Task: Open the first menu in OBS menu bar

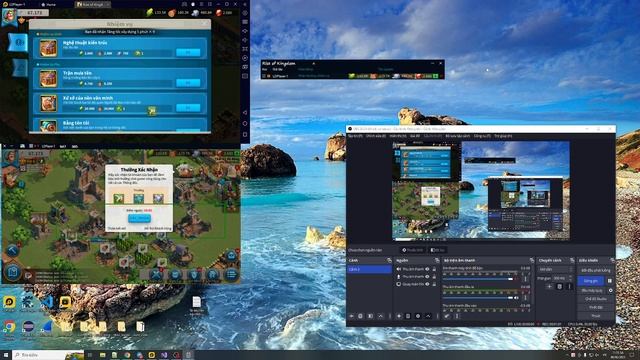Action: tap(355, 136)
